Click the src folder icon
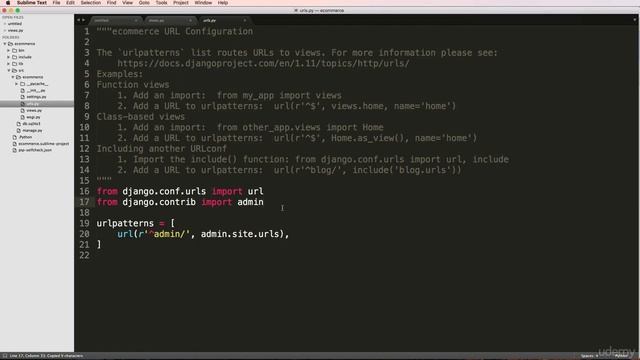Screen dimensions: 640x360 [14, 70]
